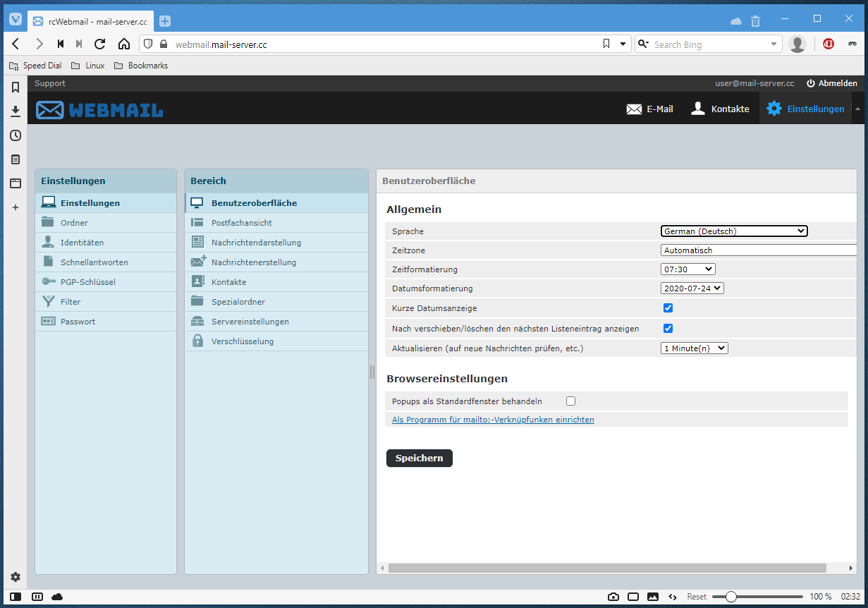Select Postfachansicht in the Bereich list
The width and height of the screenshot is (868, 608).
(x=241, y=223)
